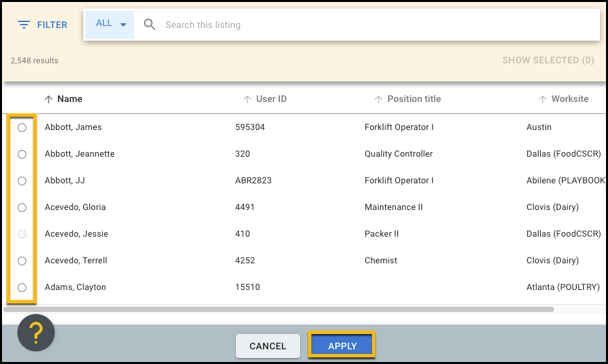Select radio button for Acevedo, Gloria
This screenshot has height=364, width=608.
22,208
